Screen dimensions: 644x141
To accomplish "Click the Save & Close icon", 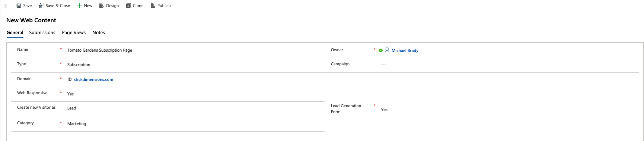I will click(41, 6).
